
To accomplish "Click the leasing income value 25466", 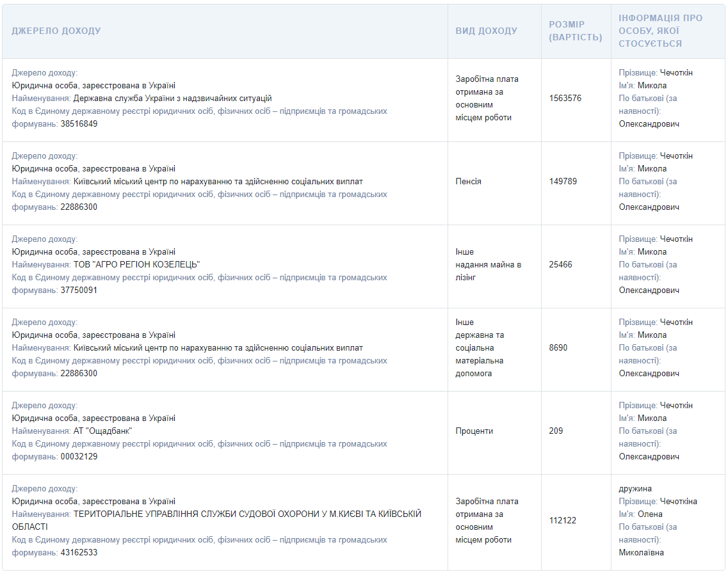I will (560, 265).
